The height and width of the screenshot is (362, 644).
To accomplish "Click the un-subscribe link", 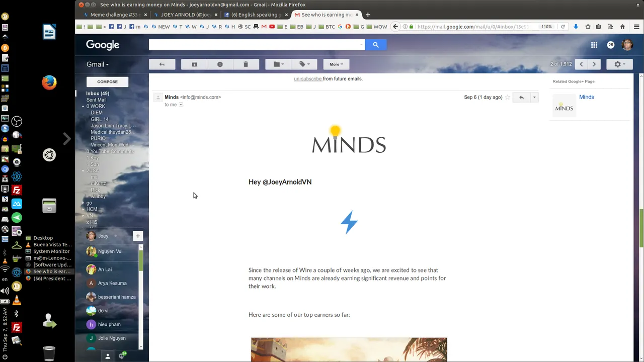I will pos(308,79).
